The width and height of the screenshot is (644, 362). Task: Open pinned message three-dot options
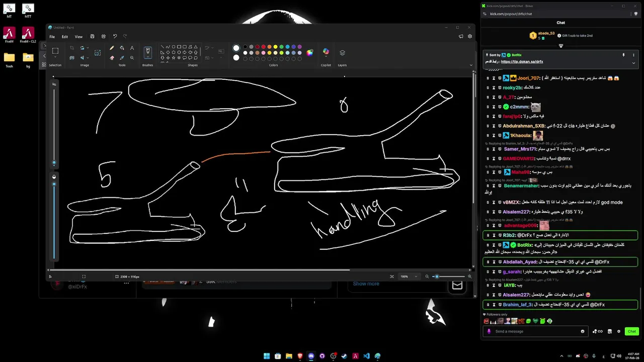[x=633, y=55]
